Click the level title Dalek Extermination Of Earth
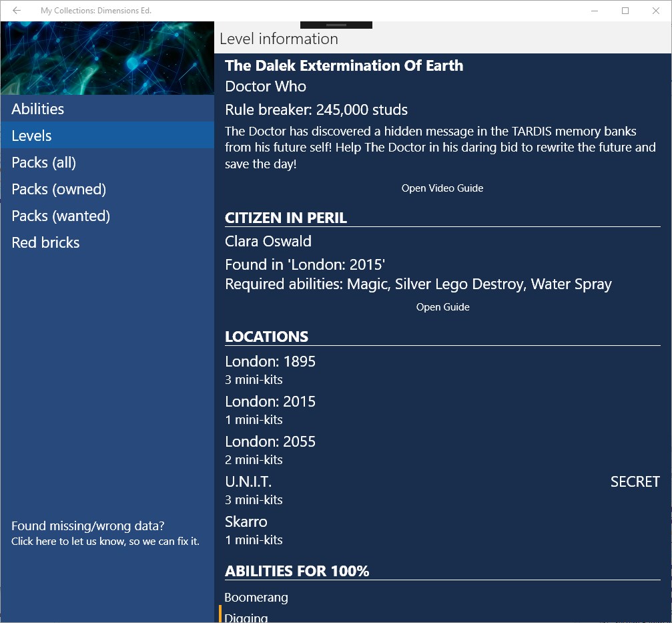672x623 pixels. click(344, 65)
